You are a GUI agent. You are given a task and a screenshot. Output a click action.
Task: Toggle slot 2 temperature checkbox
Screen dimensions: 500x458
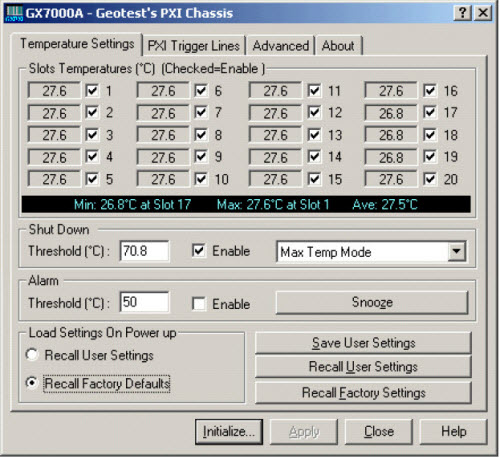(92, 113)
